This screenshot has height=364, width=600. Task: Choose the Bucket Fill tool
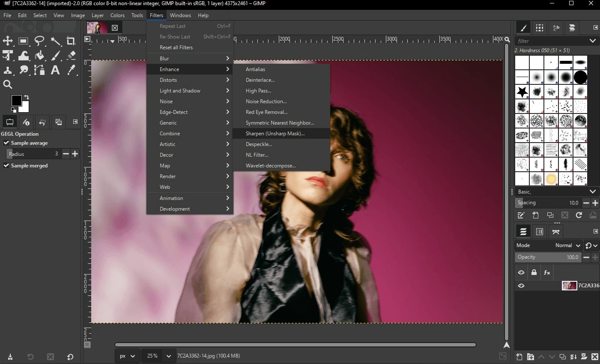click(40, 56)
